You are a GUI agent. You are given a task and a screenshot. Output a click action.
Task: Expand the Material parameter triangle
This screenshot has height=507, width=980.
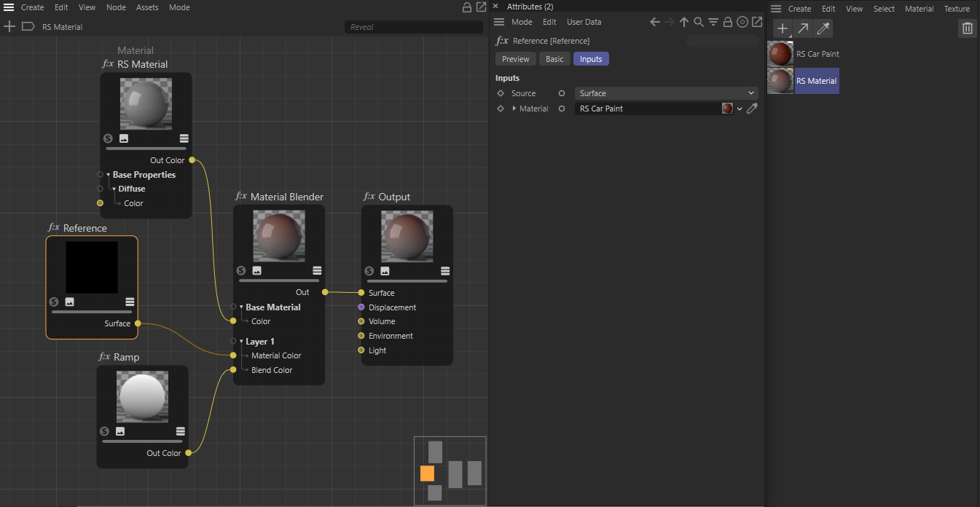tap(514, 109)
